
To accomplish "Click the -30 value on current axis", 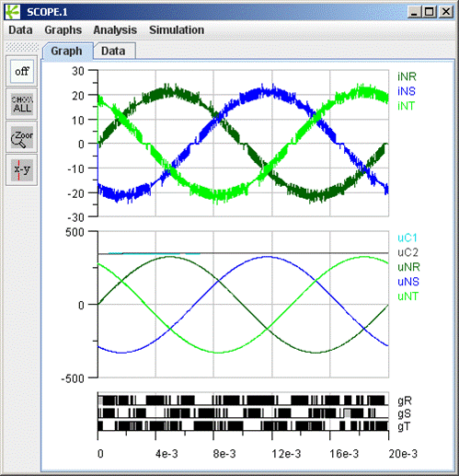I will (x=75, y=217).
